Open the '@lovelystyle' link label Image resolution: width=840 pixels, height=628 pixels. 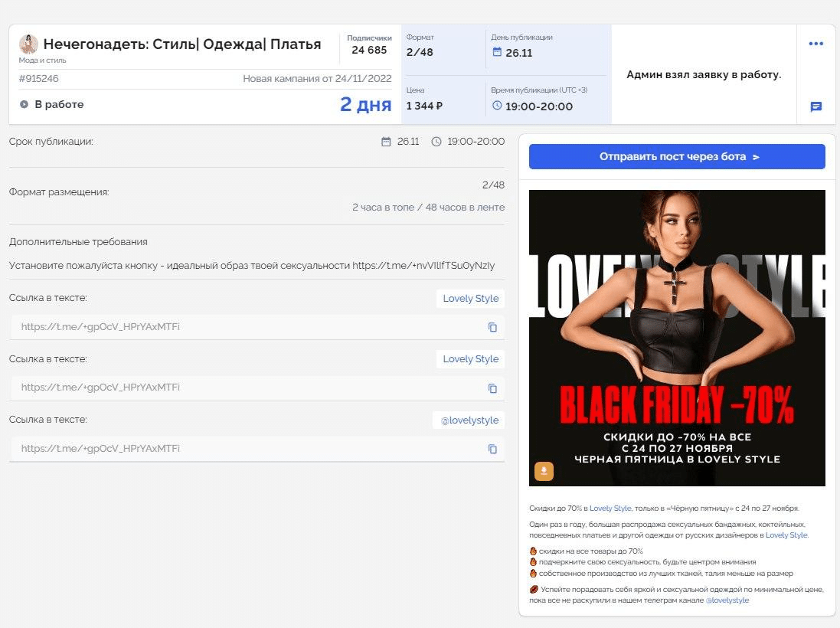tap(469, 420)
